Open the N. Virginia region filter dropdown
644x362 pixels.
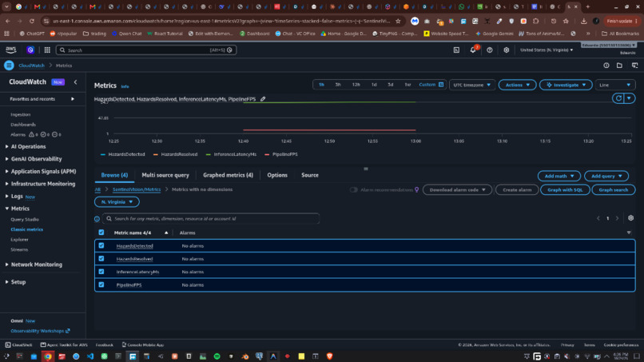(x=117, y=201)
